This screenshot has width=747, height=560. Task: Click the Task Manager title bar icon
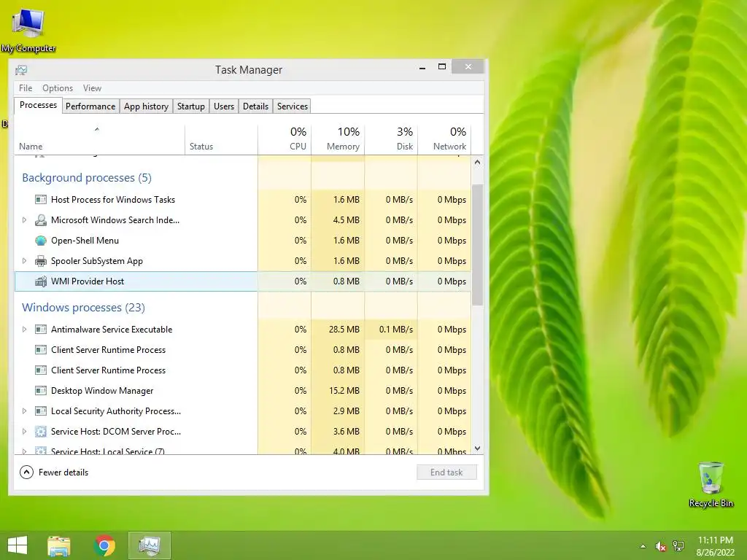coord(21,71)
